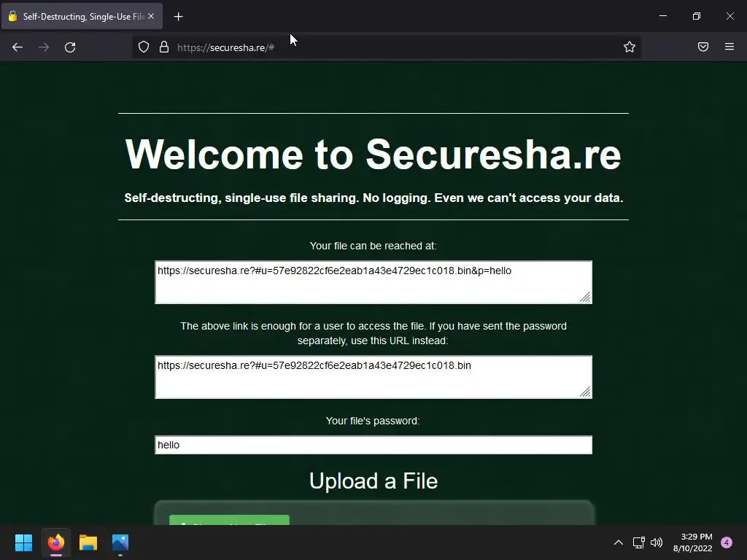Image resolution: width=747 pixels, height=560 pixels.
Task: Open the tracking protection shield icon
Action: coord(144,47)
